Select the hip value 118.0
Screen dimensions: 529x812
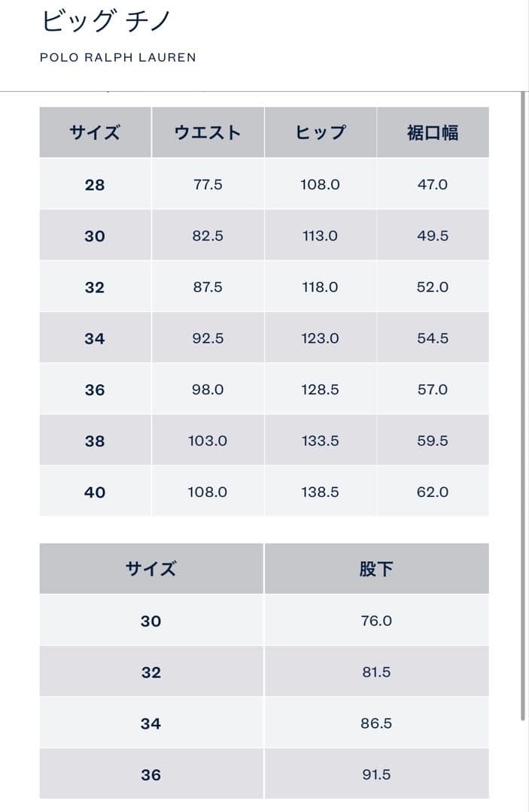(320, 287)
